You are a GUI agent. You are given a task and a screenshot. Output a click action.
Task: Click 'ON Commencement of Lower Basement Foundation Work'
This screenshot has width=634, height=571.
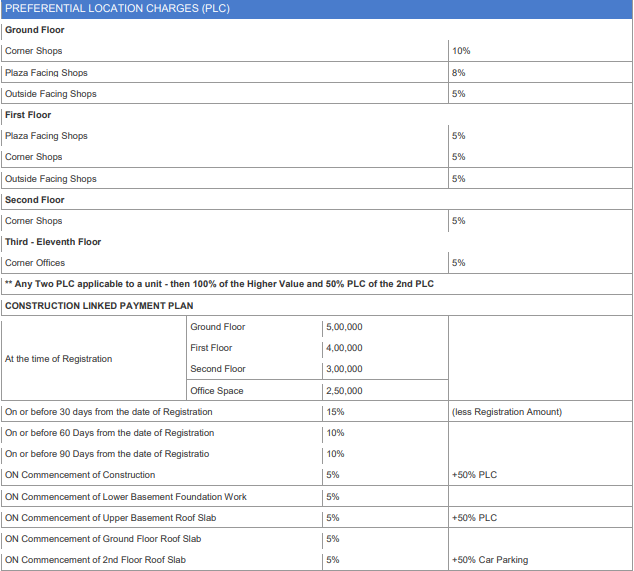[126, 497]
